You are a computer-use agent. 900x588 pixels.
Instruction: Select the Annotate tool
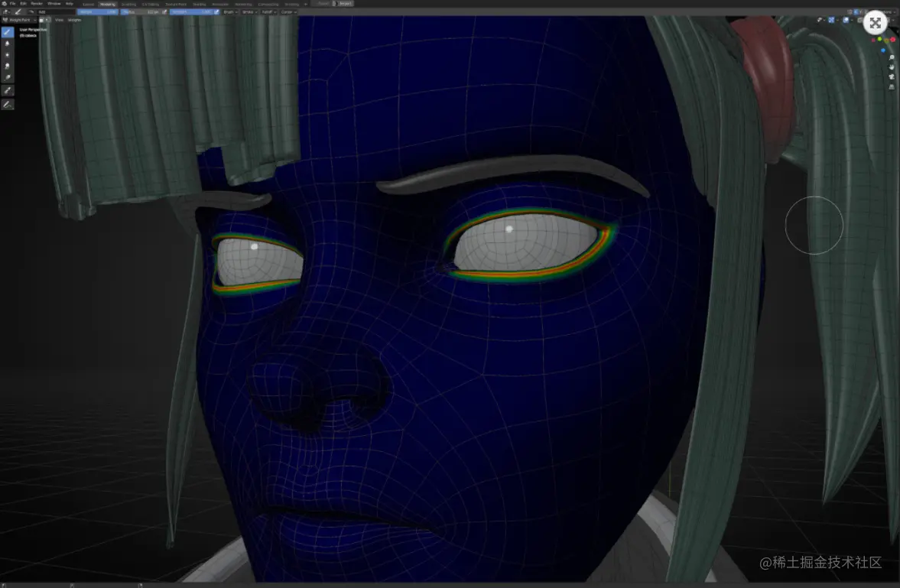8,105
